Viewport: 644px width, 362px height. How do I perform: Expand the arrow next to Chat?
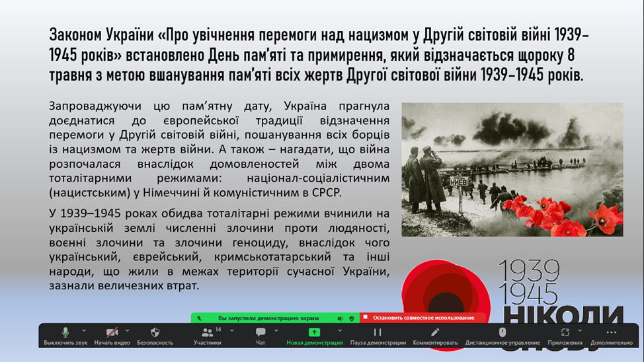point(276,330)
